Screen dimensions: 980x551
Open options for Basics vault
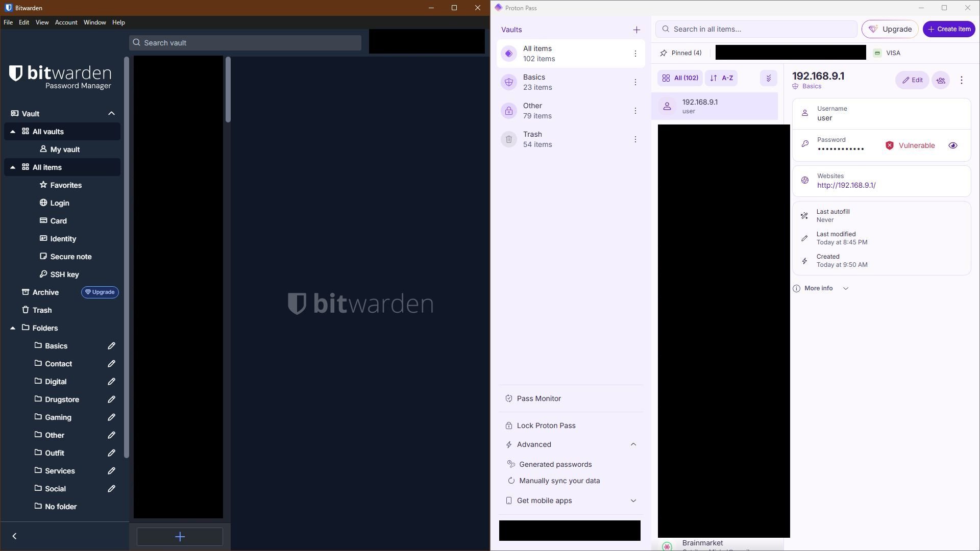[635, 82]
